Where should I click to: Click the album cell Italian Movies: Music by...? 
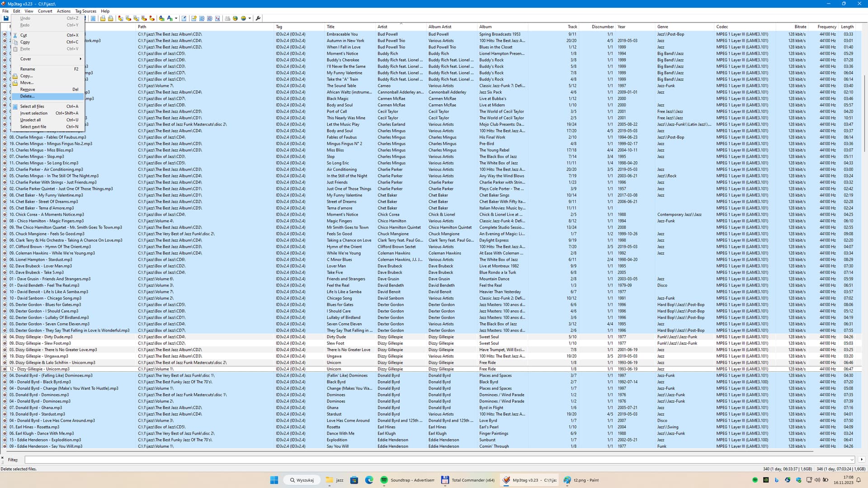click(x=502, y=208)
